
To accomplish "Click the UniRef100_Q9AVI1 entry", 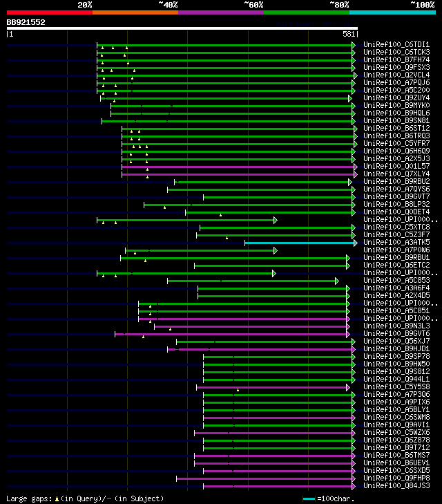I will tap(396, 425).
